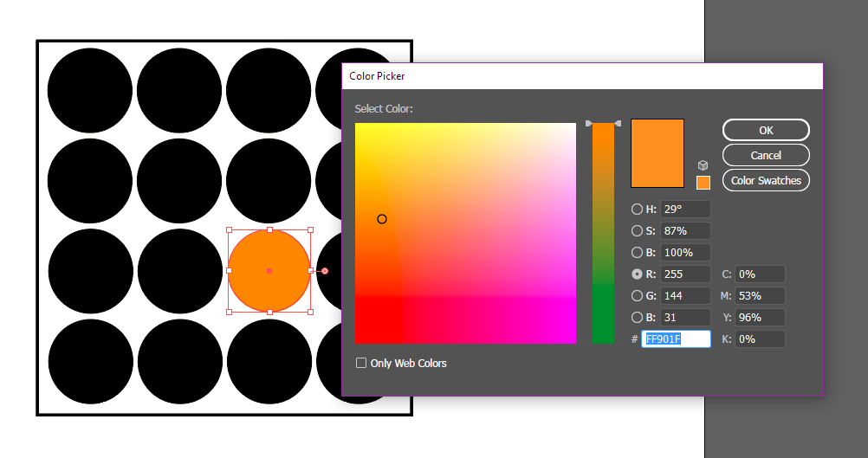This screenshot has height=458, width=868.
Task: Click the pie widget handle beside orange circle
Action: coord(325,271)
